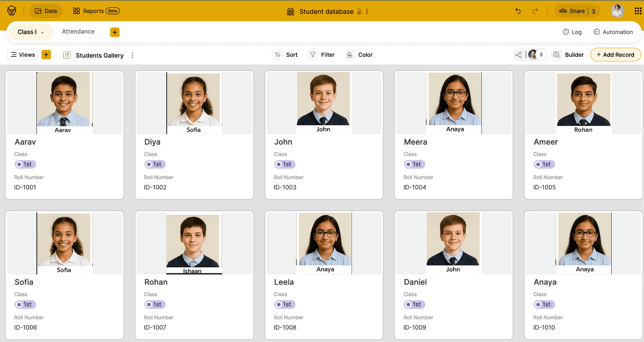Open the photo on John's card

click(324, 103)
